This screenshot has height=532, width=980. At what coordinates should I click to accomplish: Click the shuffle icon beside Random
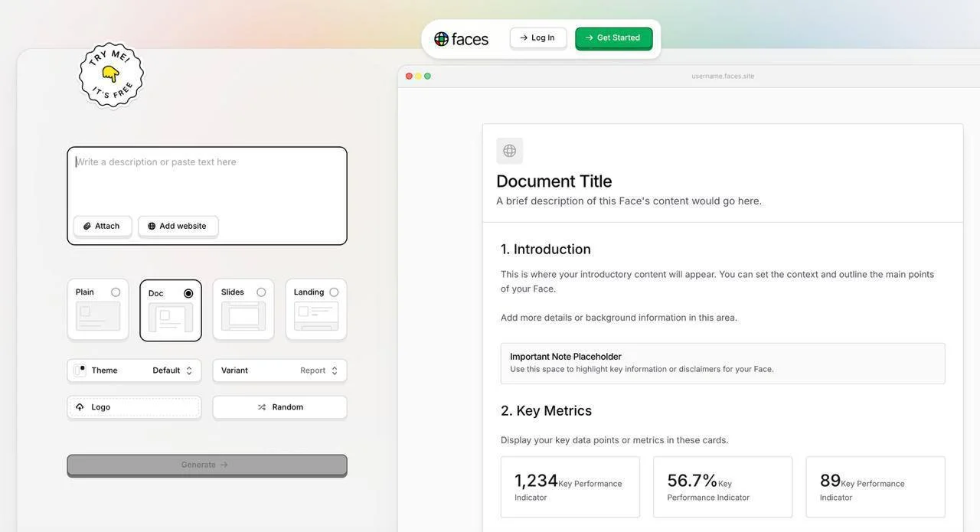point(262,407)
